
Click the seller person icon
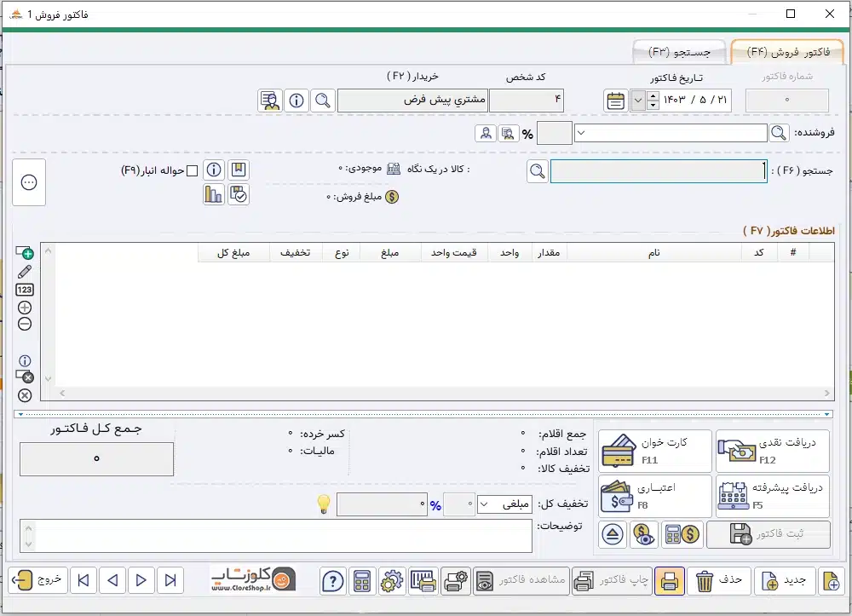click(x=486, y=133)
